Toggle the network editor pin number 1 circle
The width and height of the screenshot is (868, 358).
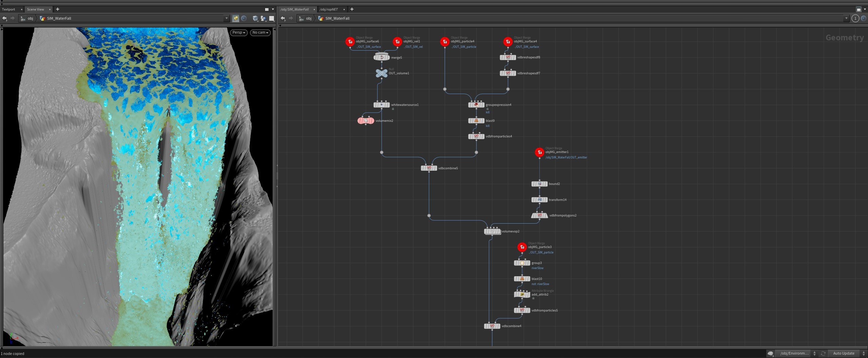point(855,18)
